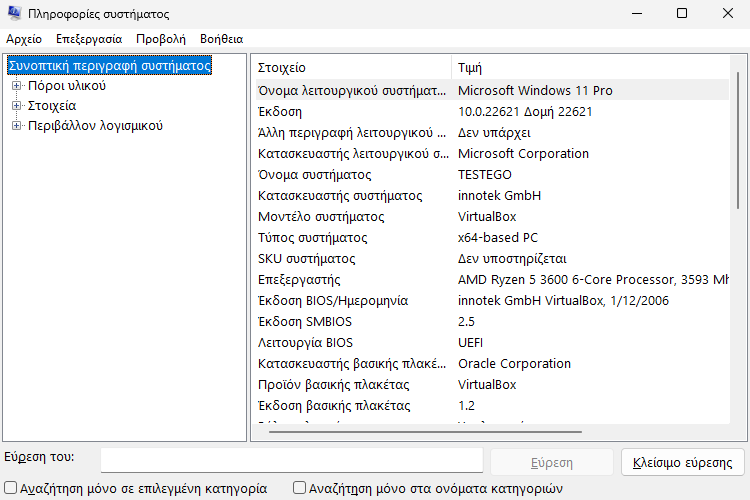Expand the Περιβάλλον λογισμικού tree node
The width and height of the screenshot is (750, 500).
(16, 126)
